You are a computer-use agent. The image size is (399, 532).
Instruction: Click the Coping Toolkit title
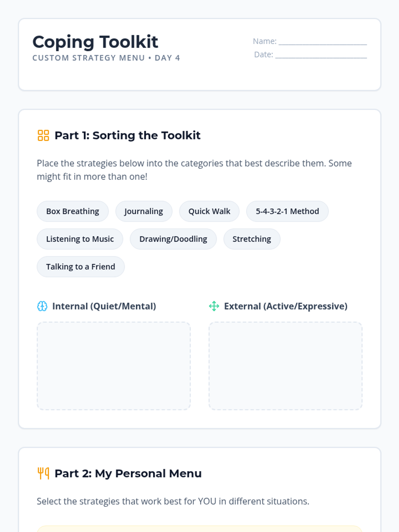click(95, 42)
